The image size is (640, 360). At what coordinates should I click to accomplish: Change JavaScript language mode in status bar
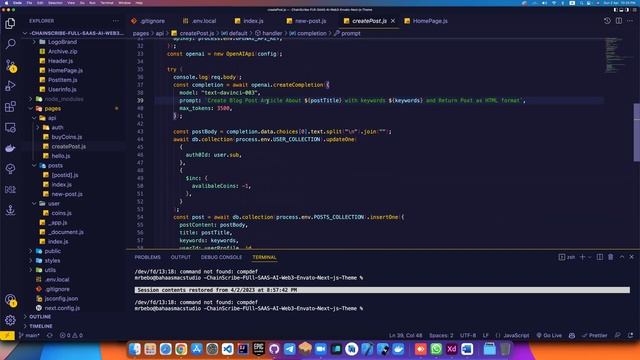click(x=516, y=336)
